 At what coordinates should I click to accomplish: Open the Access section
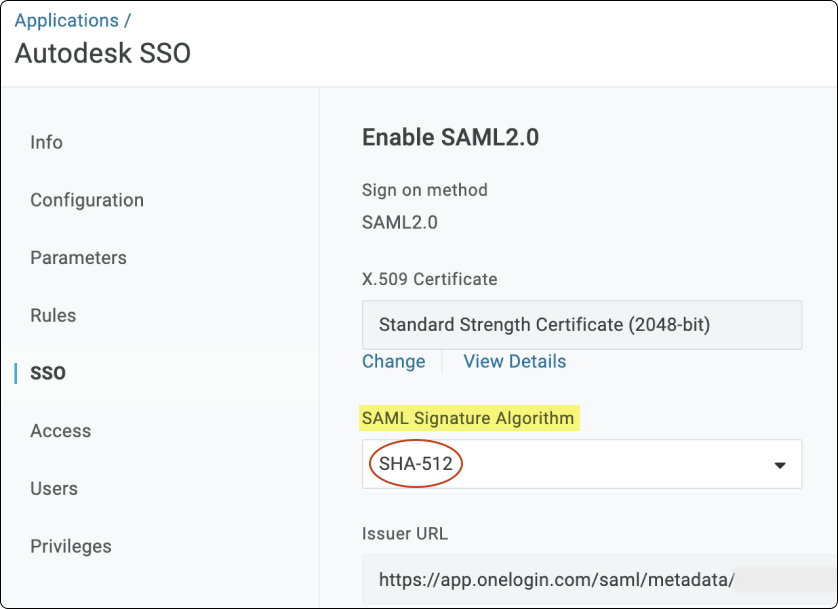point(60,430)
